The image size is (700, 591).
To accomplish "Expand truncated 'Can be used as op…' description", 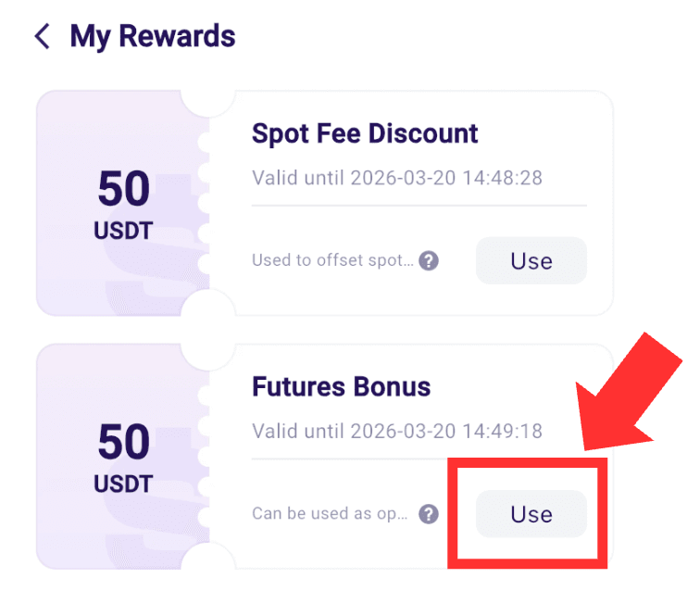I will (x=330, y=514).
